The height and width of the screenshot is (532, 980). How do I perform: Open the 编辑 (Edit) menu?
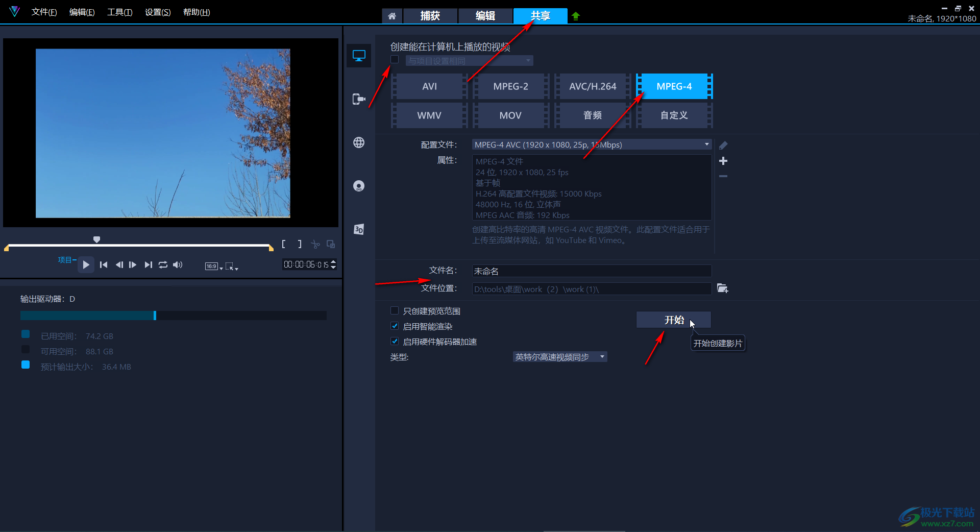(x=82, y=12)
